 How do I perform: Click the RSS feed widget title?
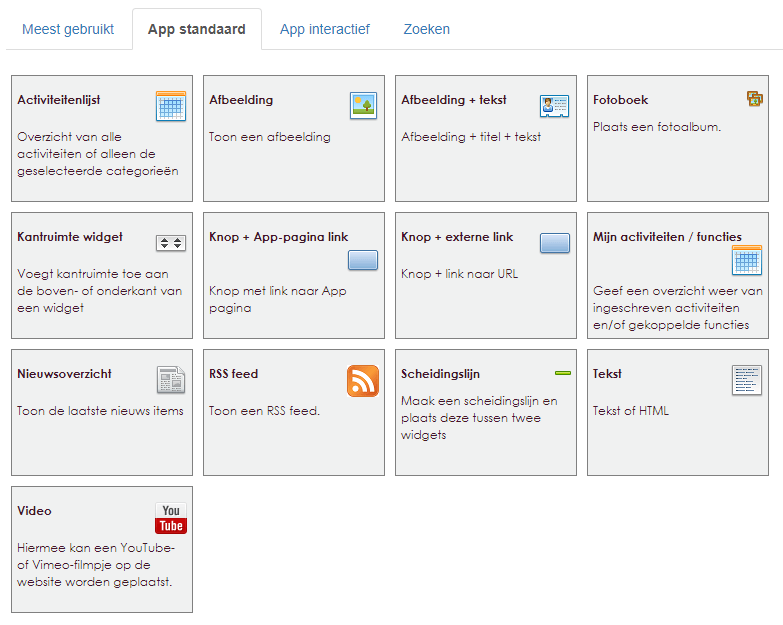click(233, 373)
